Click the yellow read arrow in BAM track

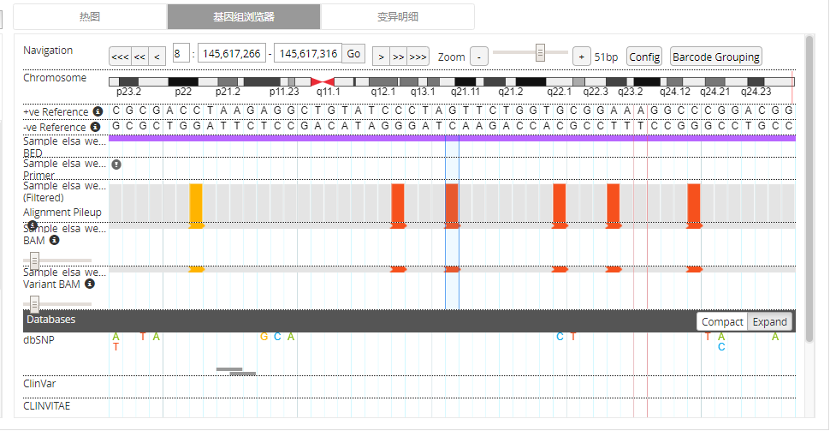pyautogui.click(x=196, y=226)
